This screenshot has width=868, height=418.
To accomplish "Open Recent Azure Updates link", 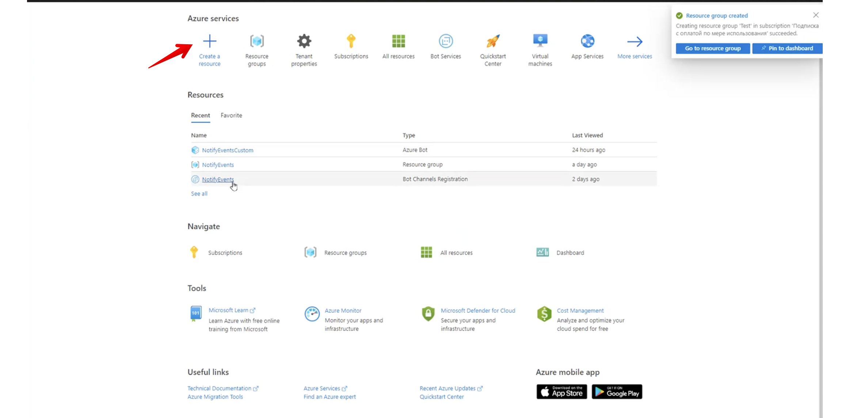I will coord(451,388).
